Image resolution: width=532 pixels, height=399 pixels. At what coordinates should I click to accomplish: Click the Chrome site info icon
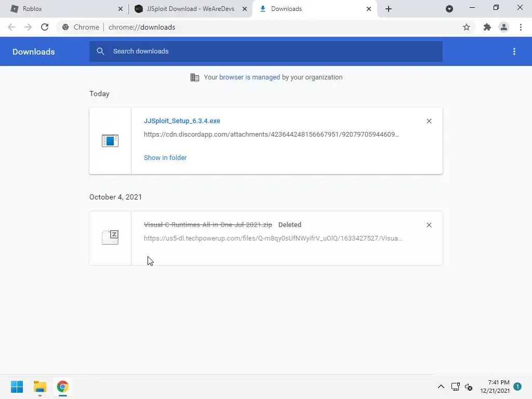(x=65, y=27)
